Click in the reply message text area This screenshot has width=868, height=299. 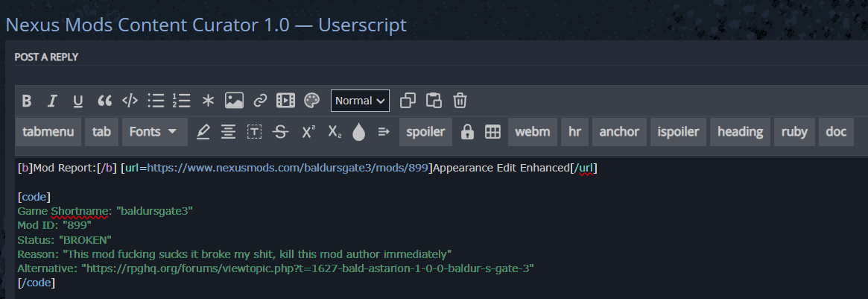pyautogui.click(x=442, y=227)
